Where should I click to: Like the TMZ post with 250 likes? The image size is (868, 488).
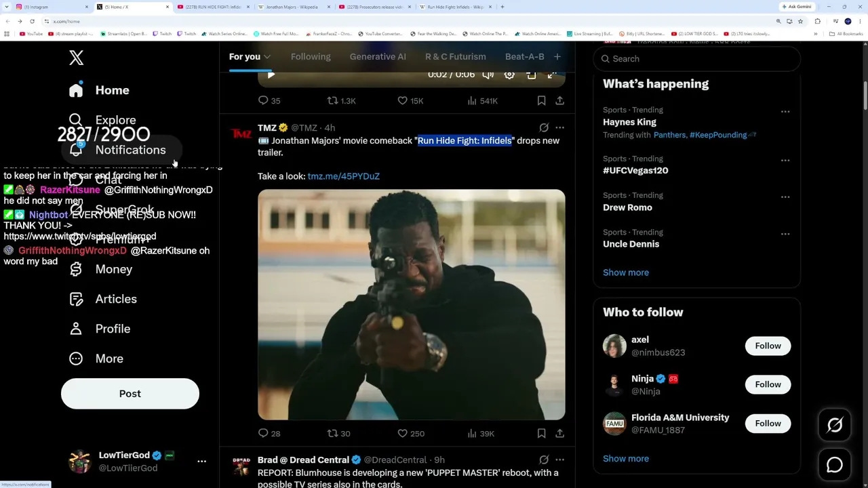click(411, 433)
